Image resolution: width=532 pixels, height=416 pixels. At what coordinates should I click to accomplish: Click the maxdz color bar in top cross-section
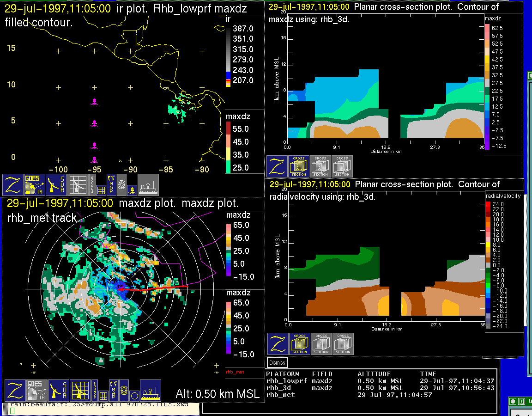coord(487,86)
